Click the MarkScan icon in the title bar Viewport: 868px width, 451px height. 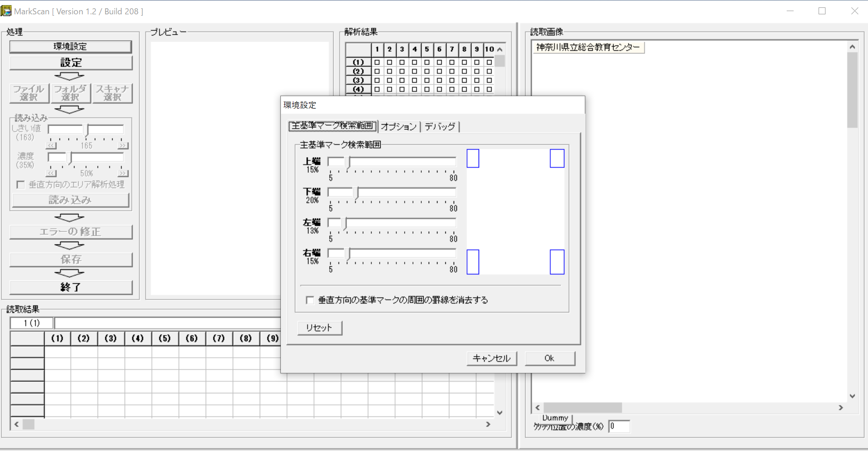[x=6, y=10]
